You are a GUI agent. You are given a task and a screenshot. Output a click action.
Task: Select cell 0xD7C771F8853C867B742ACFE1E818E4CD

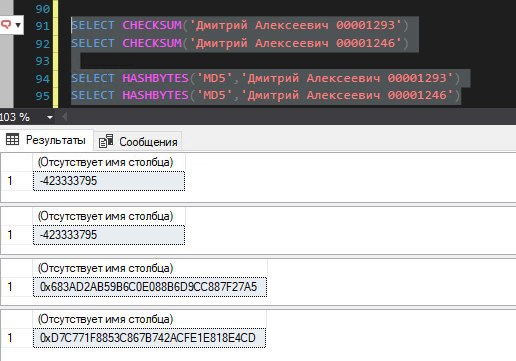149,338
